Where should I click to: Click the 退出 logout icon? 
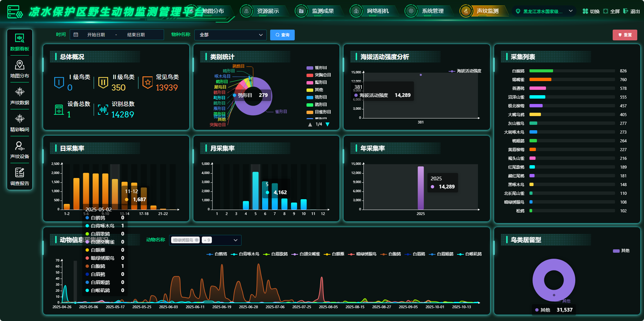pos(625,11)
